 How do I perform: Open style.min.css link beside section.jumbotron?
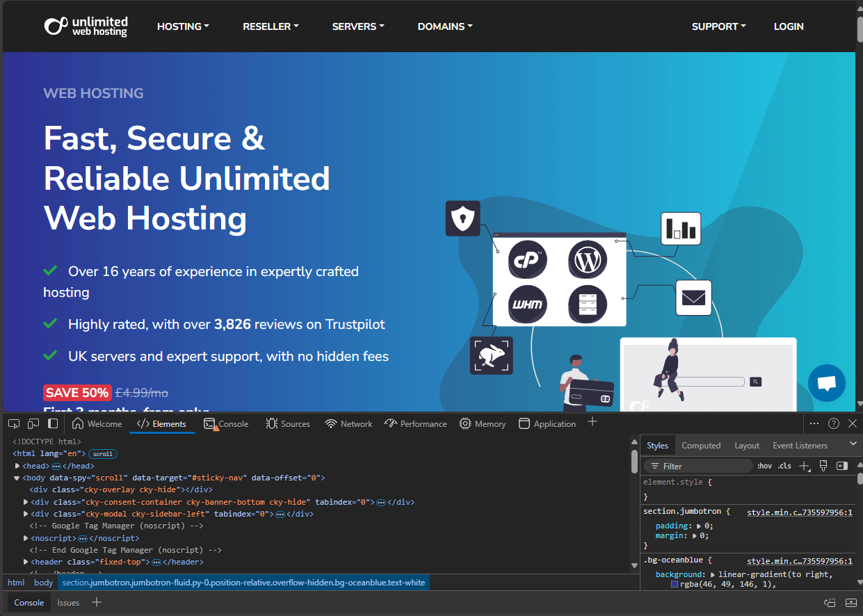(x=800, y=512)
